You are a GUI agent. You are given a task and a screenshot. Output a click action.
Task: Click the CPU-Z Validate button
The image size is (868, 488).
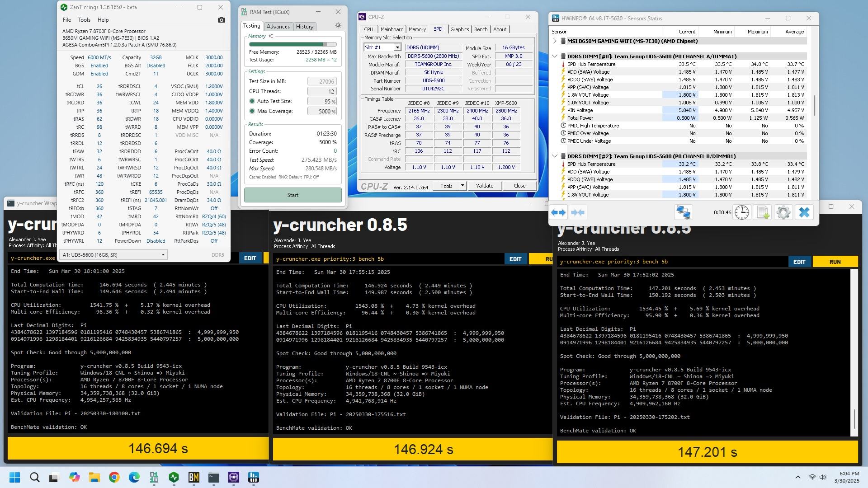pyautogui.click(x=484, y=186)
